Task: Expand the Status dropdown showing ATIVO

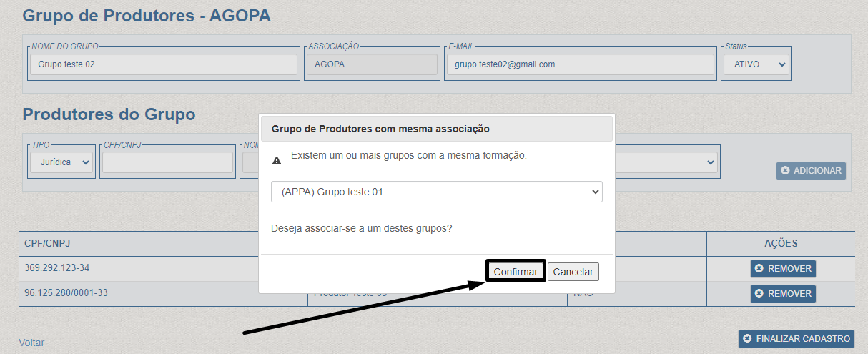Action: (x=755, y=64)
